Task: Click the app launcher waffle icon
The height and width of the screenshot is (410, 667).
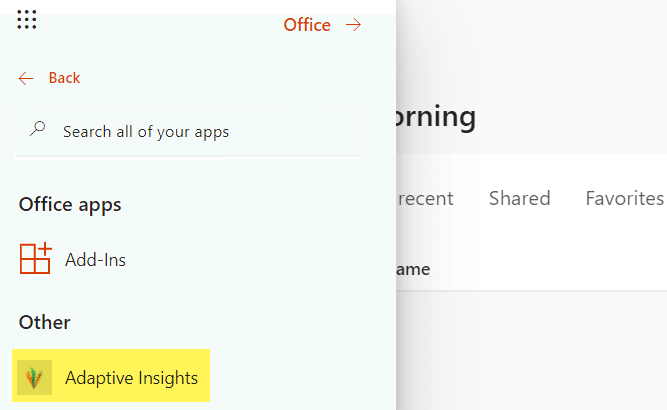Action: click(x=27, y=20)
